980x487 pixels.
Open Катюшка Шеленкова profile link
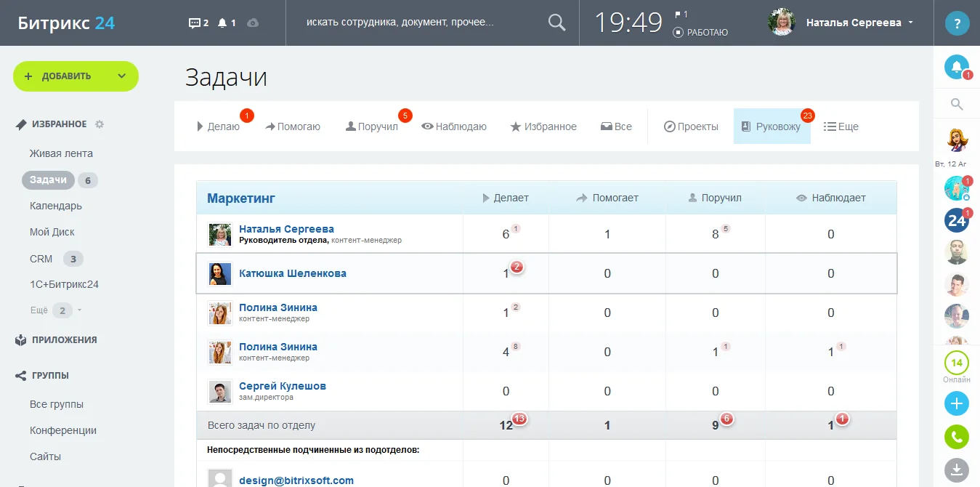coord(292,273)
